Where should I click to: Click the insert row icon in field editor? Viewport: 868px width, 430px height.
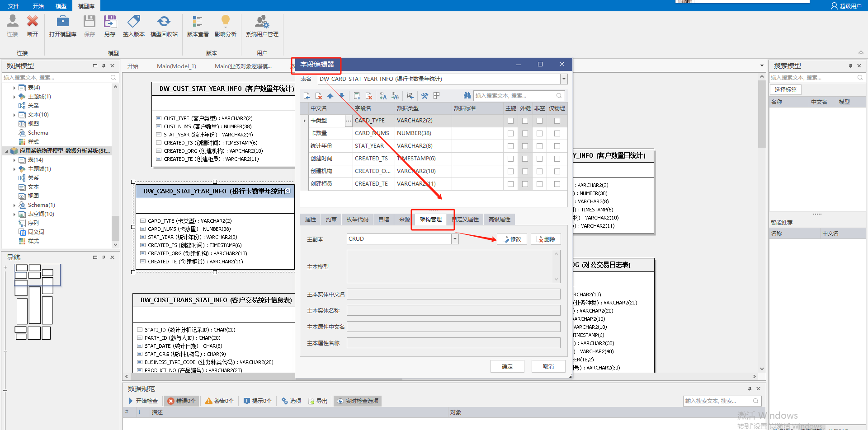coord(357,96)
